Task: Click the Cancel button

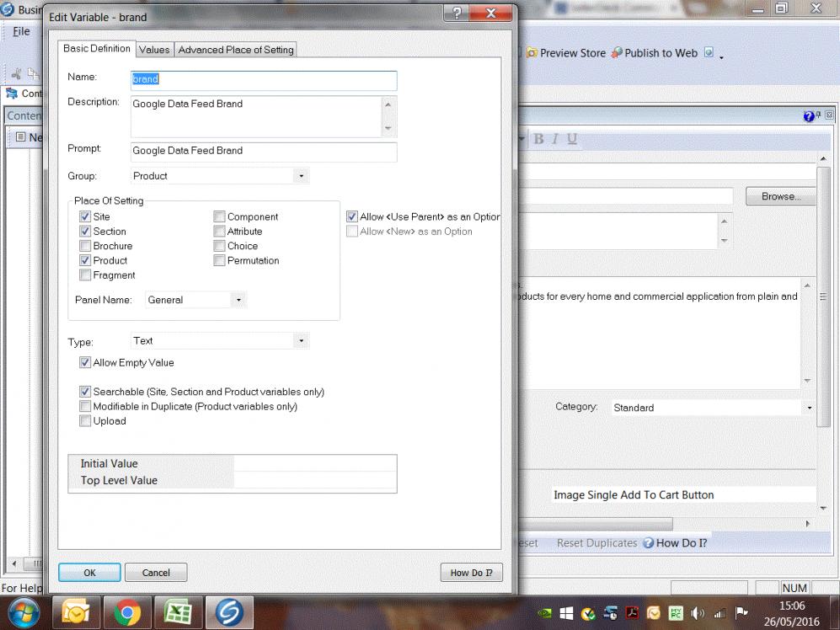Action: 156,573
